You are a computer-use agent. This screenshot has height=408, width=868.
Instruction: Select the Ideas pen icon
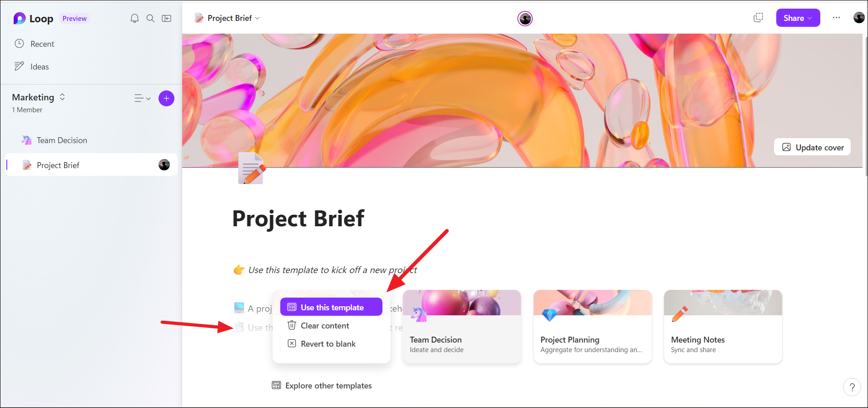[20, 66]
